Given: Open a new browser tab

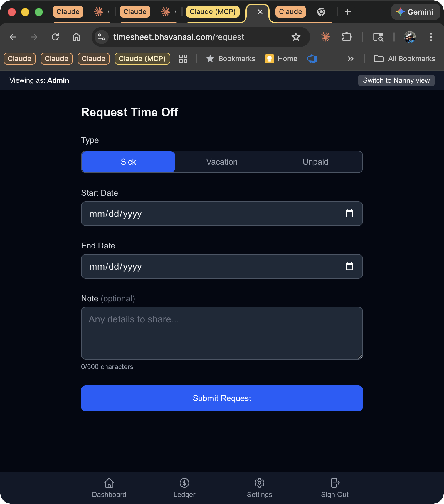Looking at the screenshot, I should point(348,12).
